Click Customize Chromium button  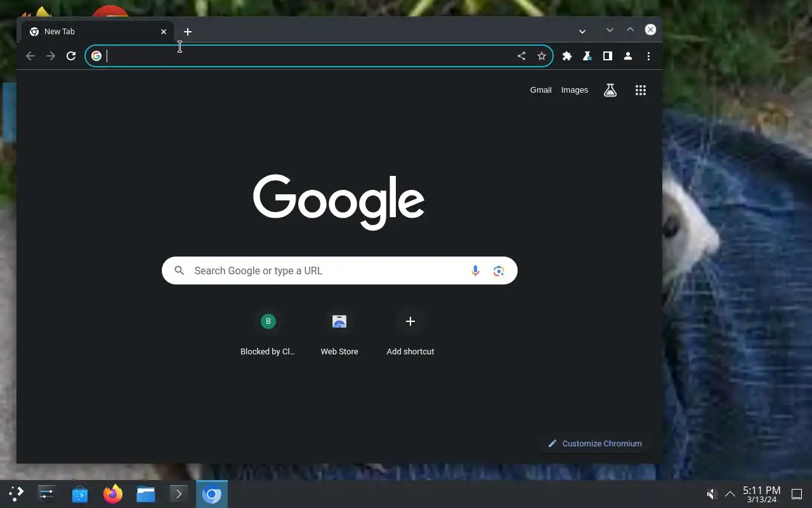tap(595, 443)
